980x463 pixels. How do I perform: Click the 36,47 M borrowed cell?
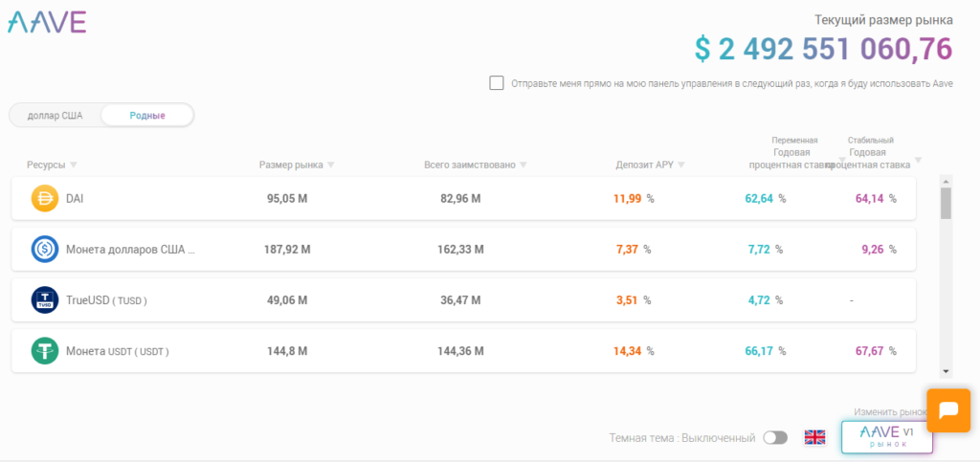pyautogui.click(x=460, y=300)
